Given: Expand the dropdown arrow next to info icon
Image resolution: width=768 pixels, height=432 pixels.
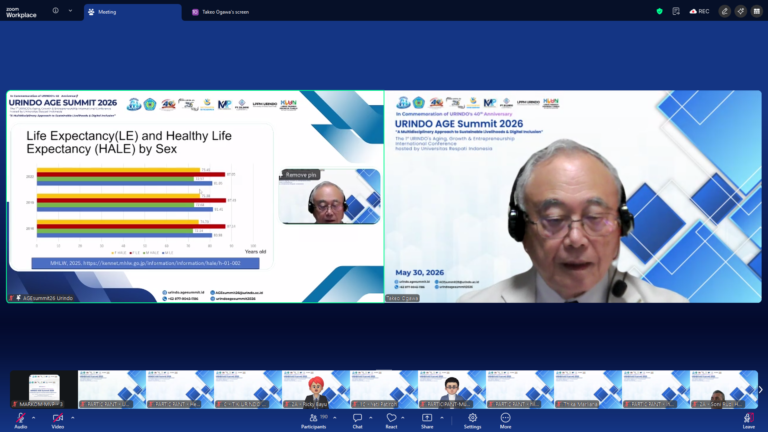Looking at the screenshot, I should [70, 11].
